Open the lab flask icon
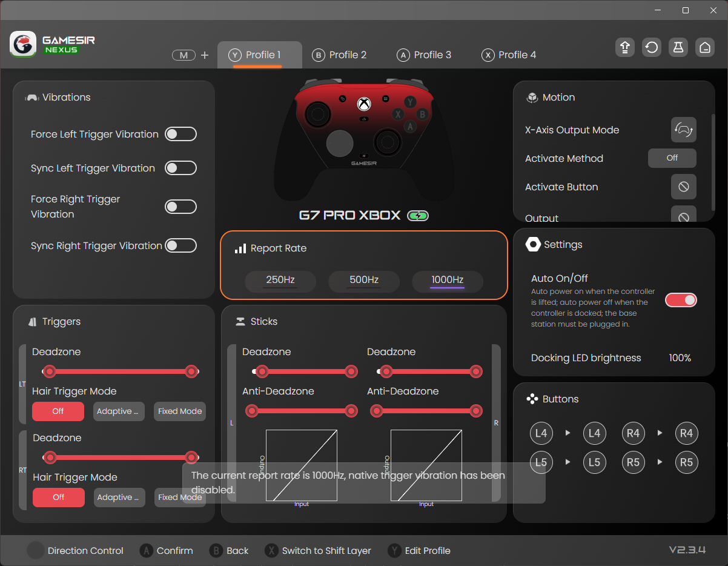This screenshot has height=566, width=728. (678, 48)
